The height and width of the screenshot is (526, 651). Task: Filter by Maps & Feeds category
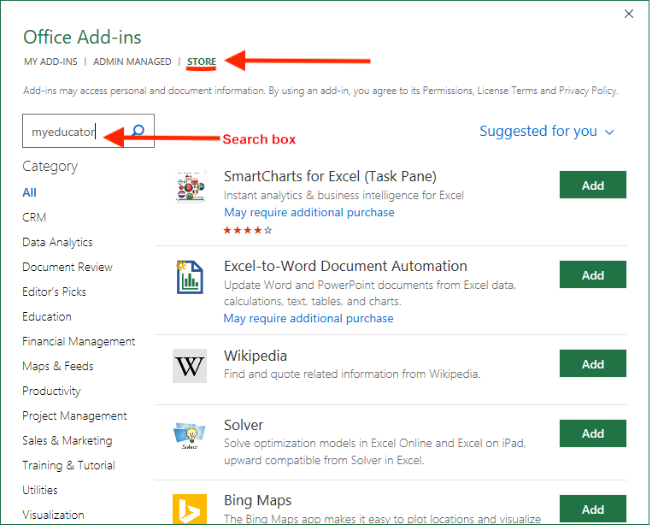(58, 366)
